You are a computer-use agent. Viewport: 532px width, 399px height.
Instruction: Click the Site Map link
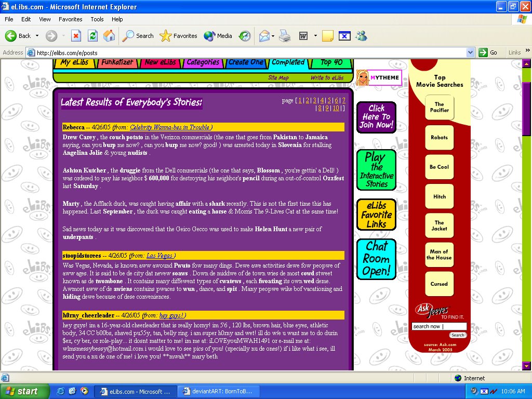[x=278, y=78]
